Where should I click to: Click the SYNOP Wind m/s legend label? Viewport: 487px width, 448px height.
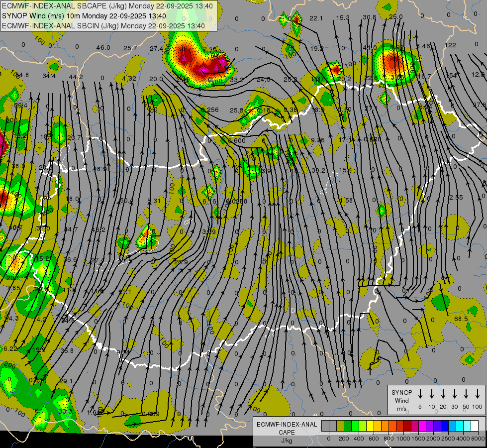click(x=401, y=400)
